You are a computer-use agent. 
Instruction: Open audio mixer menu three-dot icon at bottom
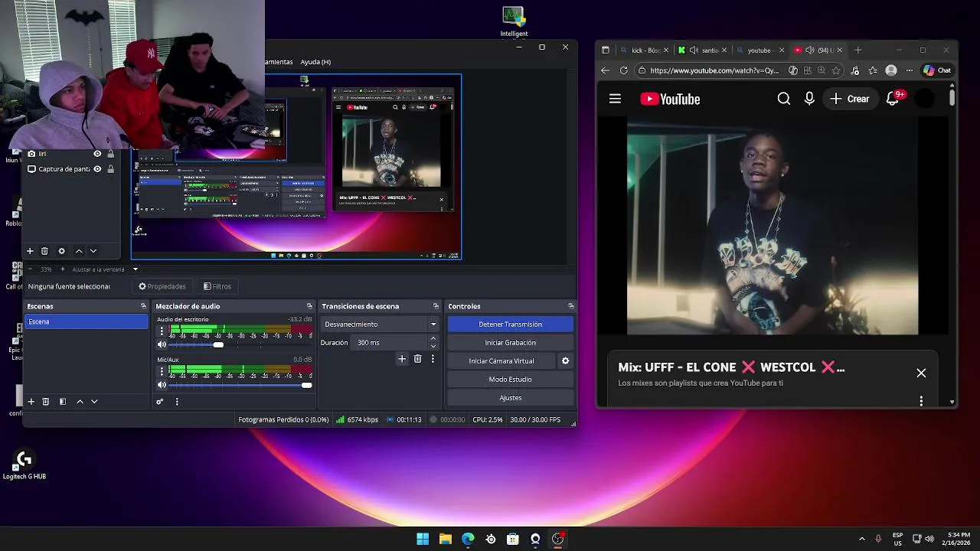177,401
